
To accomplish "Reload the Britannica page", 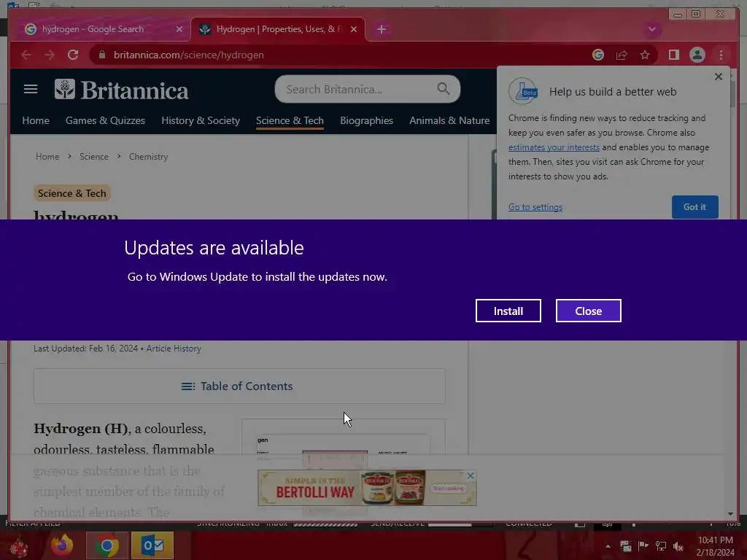I will (73, 55).
